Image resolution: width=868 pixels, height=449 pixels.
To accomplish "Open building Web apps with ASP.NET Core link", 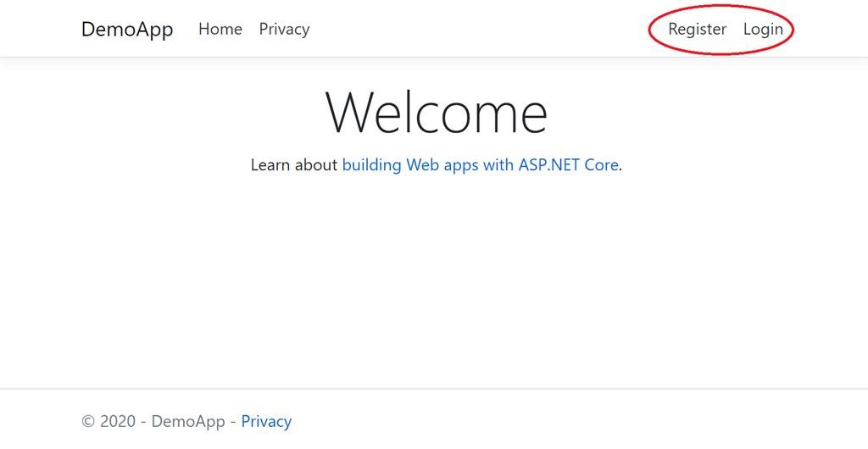I will 480,165.
